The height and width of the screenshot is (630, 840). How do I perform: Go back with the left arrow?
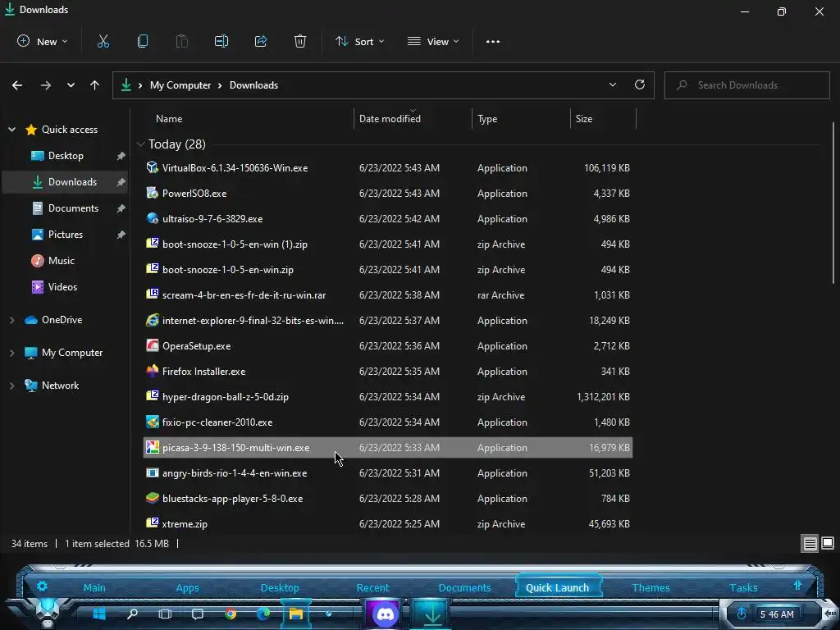point(17,85)
